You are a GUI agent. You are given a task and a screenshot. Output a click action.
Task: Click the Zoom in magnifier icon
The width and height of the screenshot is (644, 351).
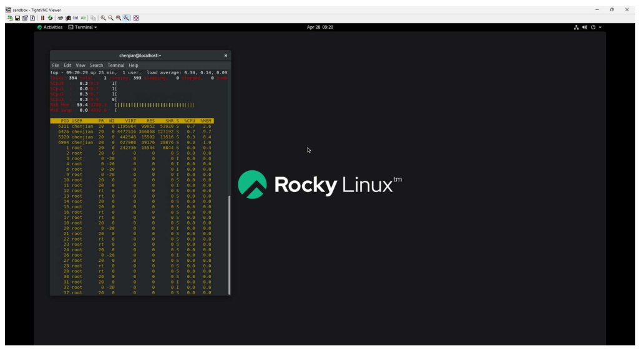(x=103, y=18)
